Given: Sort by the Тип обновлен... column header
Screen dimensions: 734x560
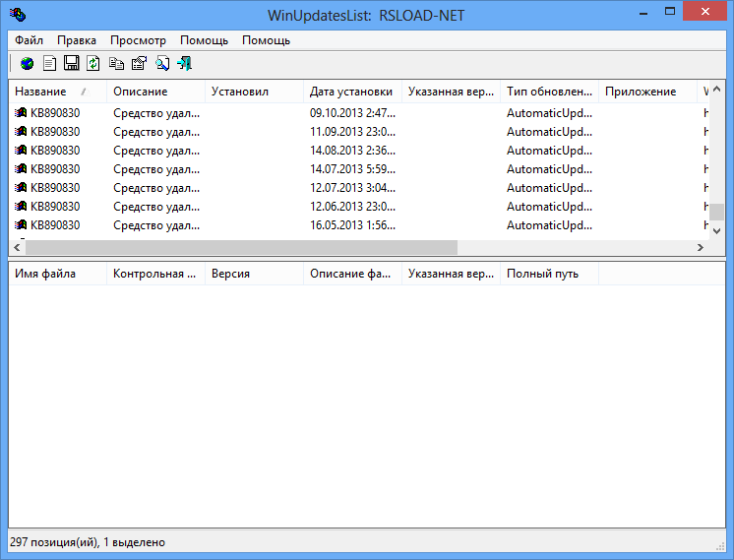Looking at the screenshot, I should [x=550, y=92].
